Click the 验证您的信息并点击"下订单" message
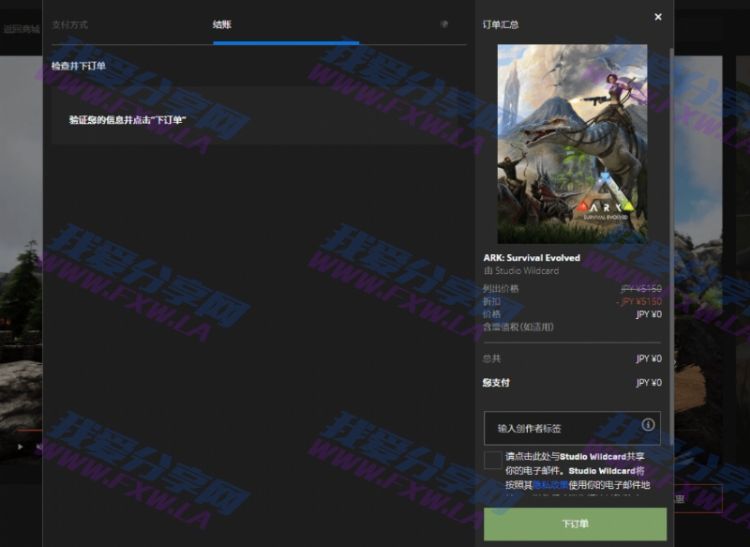This screenshot has height=547, width=750. pyautogui.click(x=128, y=120)
